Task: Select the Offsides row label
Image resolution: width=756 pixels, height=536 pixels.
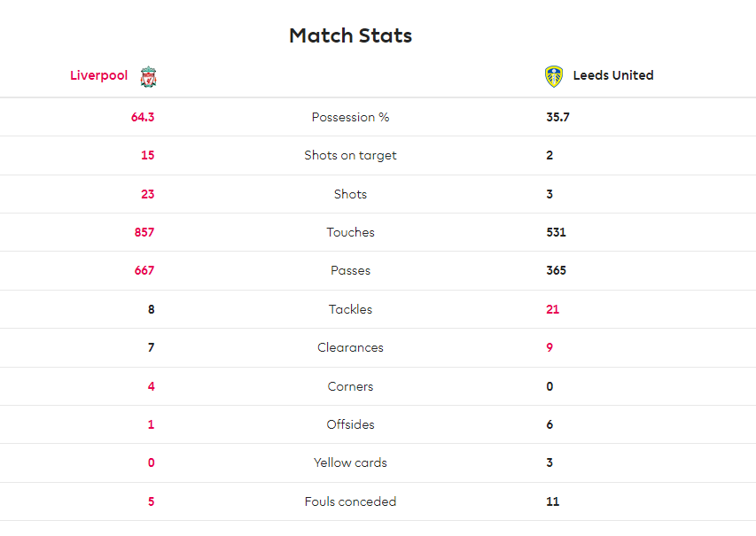Action: tap(350, 424)
